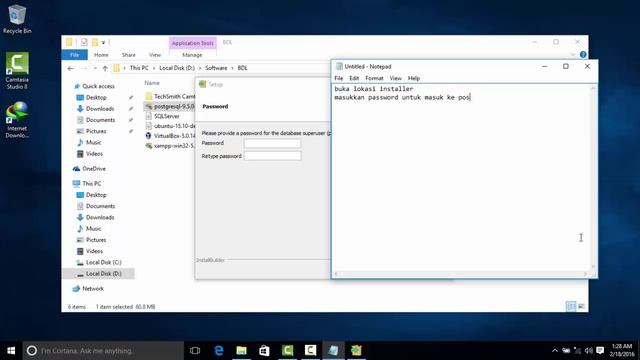Click the taskbar clock and date
This screenshot has height=360, width=640.
click(x=622, y=351)
